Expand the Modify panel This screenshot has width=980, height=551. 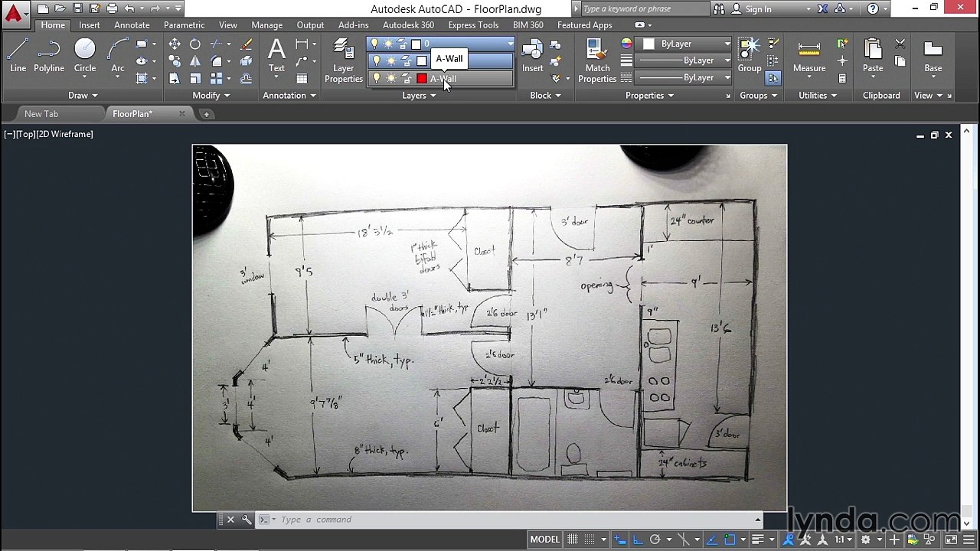pyautogui.click(x=211, y=96)
